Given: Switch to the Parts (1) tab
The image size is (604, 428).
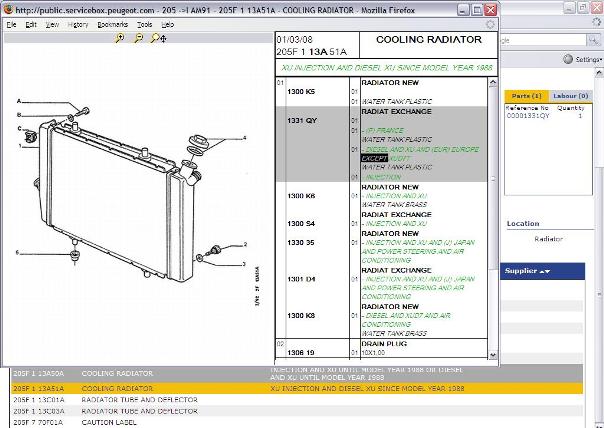Looking at the screenshot, I should pos(527,96).
